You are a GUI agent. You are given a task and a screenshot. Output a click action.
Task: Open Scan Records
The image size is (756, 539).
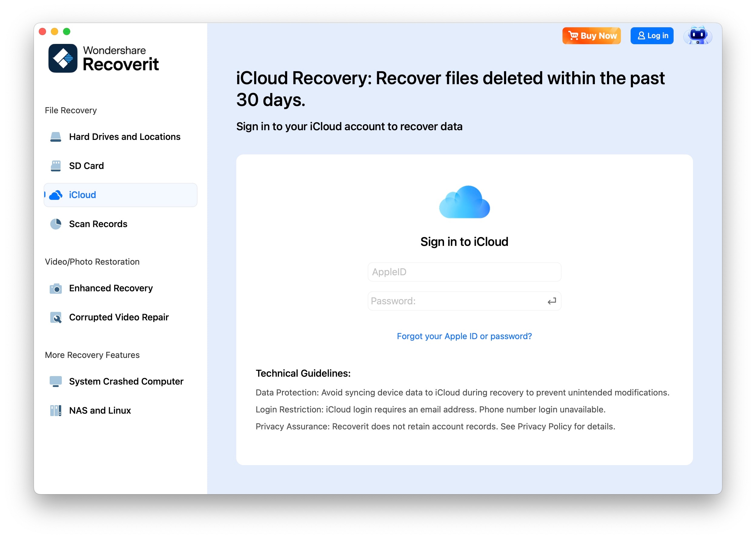(121, 224)
